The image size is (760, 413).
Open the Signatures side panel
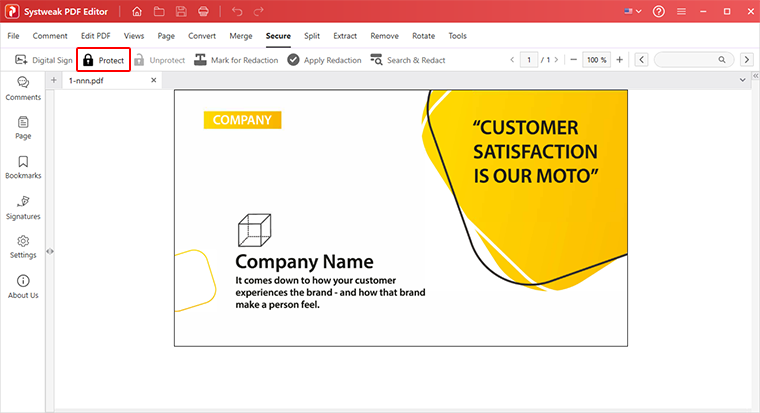(23, 208)
